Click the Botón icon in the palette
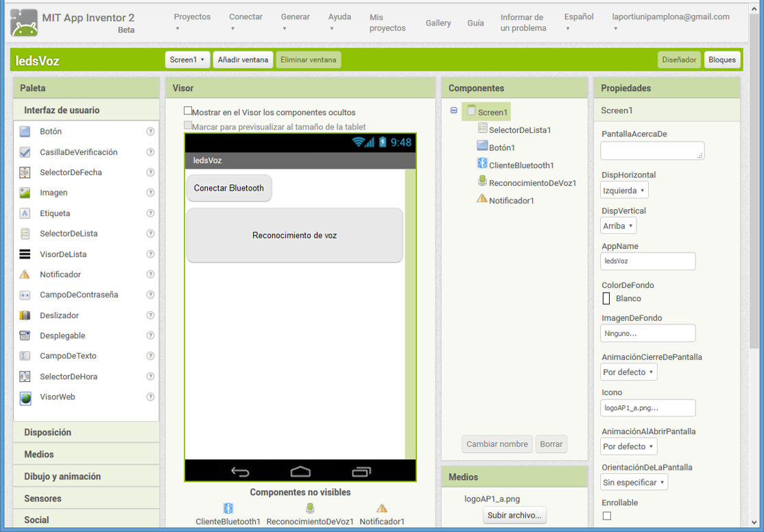 point(25,132)
